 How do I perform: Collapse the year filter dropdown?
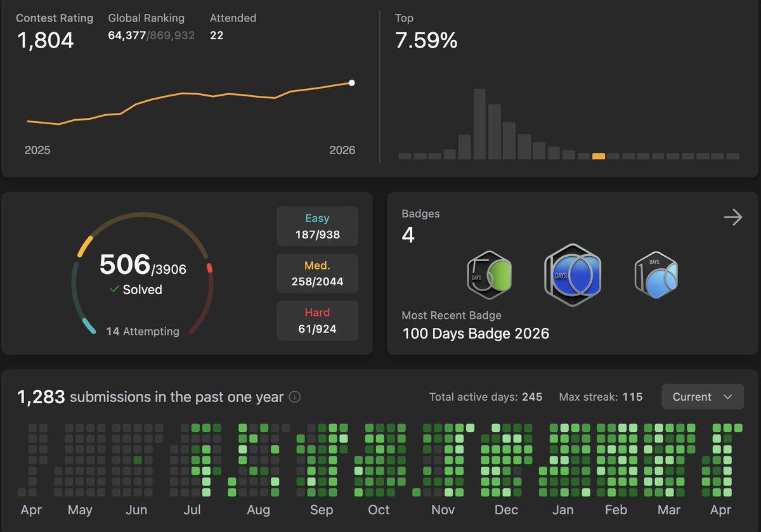[702, 396]
